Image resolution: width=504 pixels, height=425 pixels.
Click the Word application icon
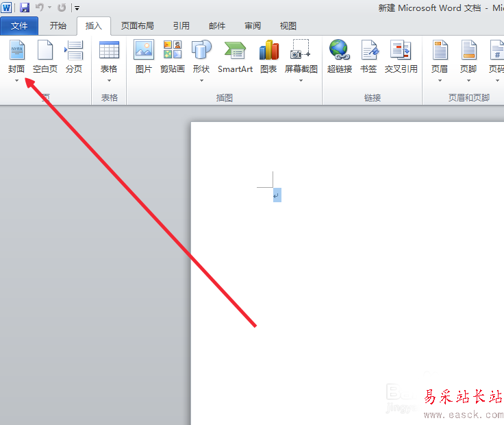click(x=6, y=8)
